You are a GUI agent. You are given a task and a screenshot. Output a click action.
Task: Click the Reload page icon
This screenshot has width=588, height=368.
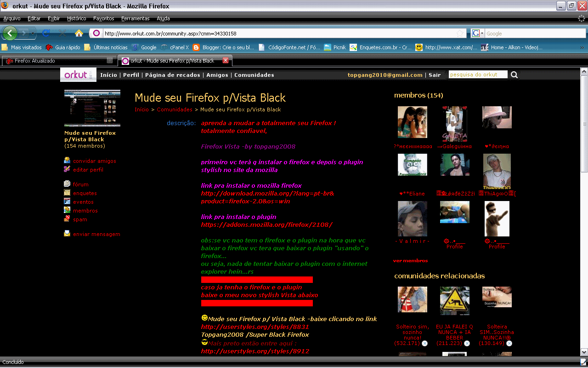coord(45,33)
